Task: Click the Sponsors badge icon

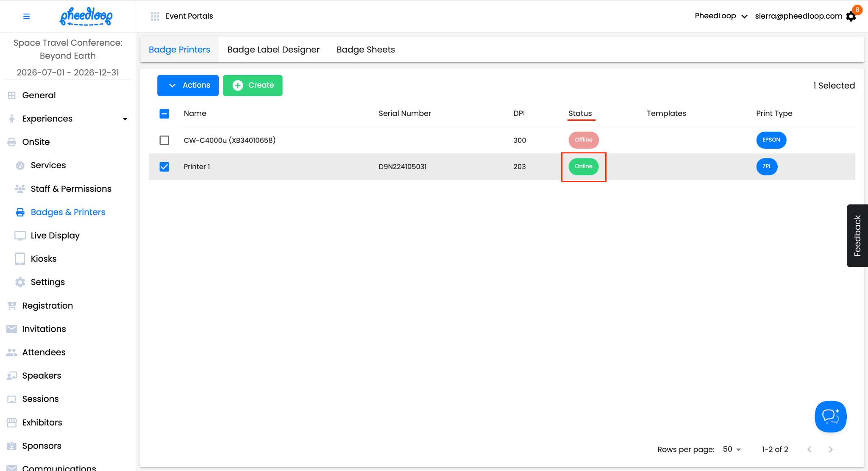Action: 12,446
